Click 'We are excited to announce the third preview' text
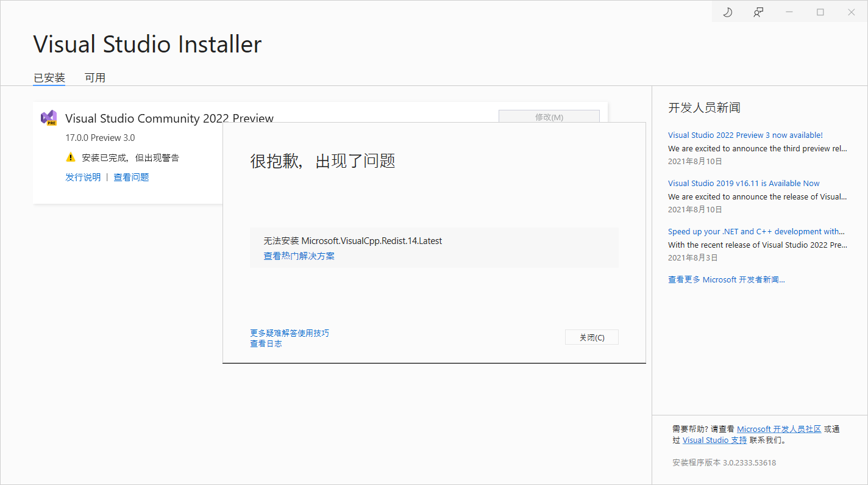This screenshot has width=868, height=485. pyautogui.click(x=758, y=148)
